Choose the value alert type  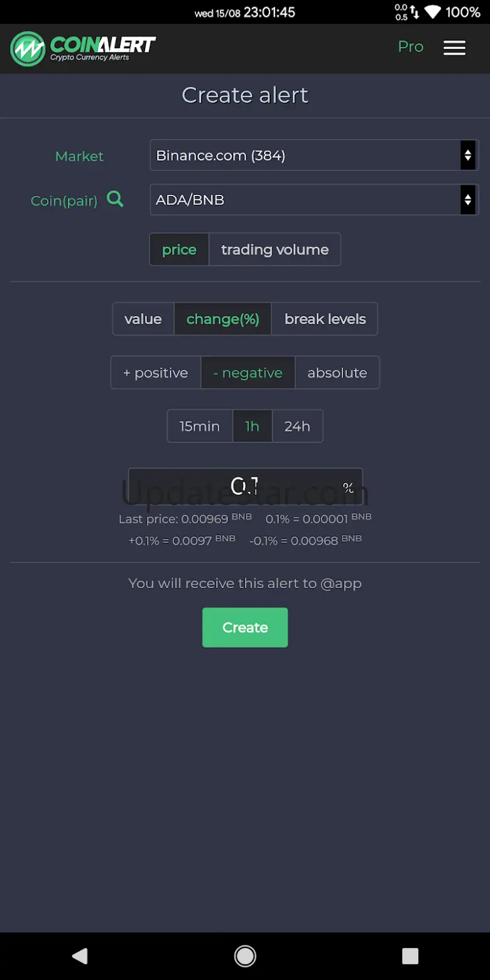pyautogui.click(x=143, y=319)
